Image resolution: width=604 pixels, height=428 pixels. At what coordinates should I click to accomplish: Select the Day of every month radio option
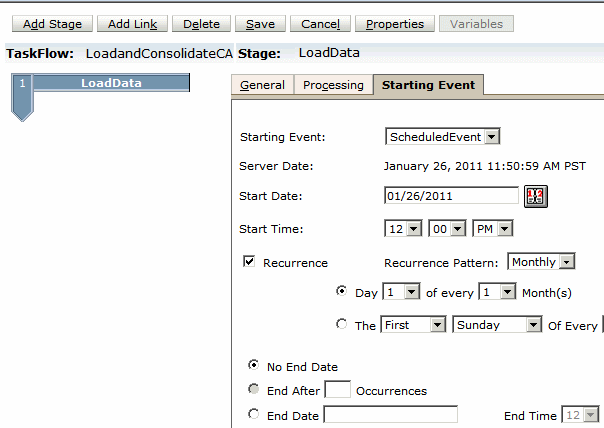coord(343,292)
